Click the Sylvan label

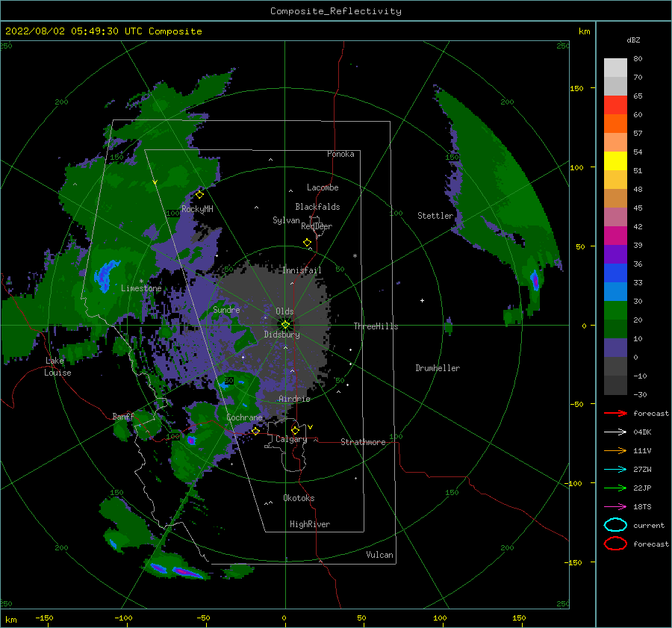286,220
